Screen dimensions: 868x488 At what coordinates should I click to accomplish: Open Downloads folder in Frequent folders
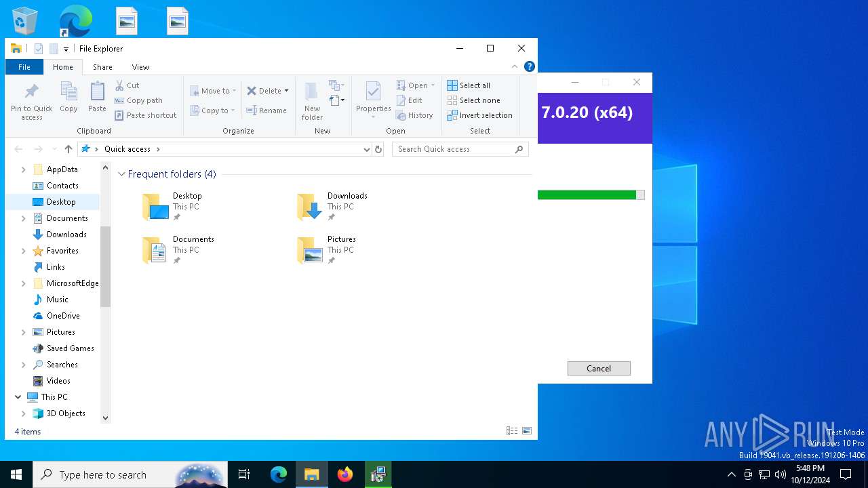click(332, 207)
